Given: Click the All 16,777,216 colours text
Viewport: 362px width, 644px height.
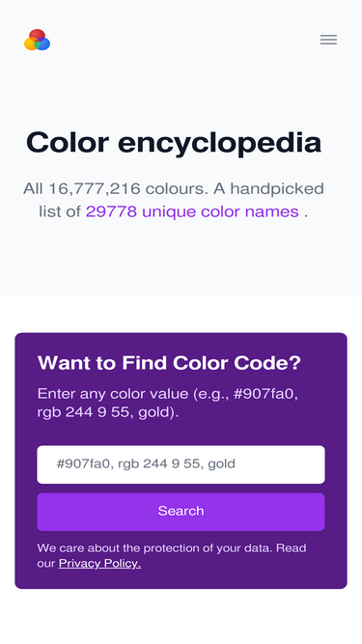Looking at the screenshot, I should pos(112,189).
